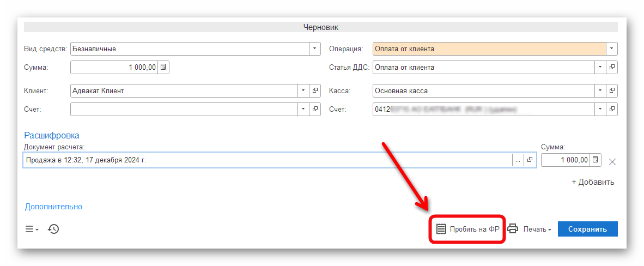Click the Пробить на ФР receipt button
The image size is (644, 266).
click(469, 229)
